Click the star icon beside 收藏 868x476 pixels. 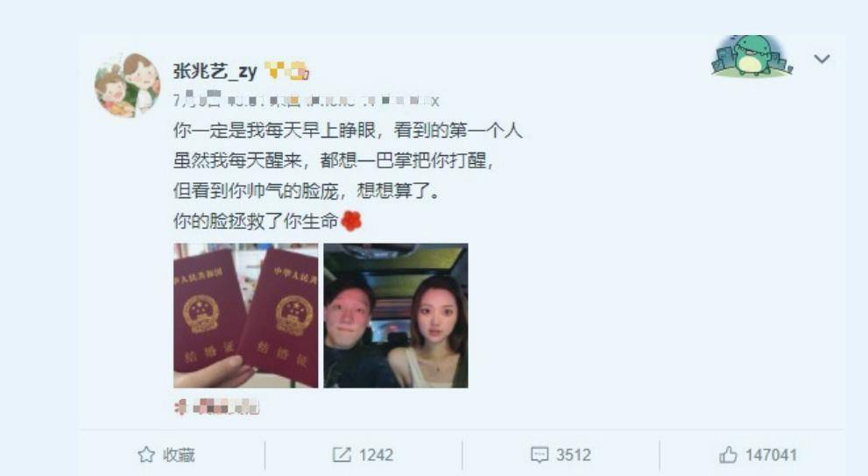coord(146,455)
